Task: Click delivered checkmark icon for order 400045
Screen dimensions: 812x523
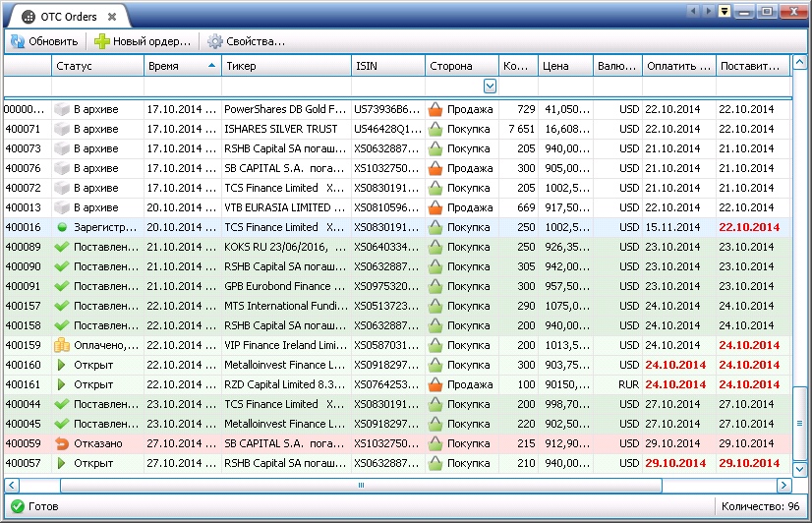Action: coord(62,424)
